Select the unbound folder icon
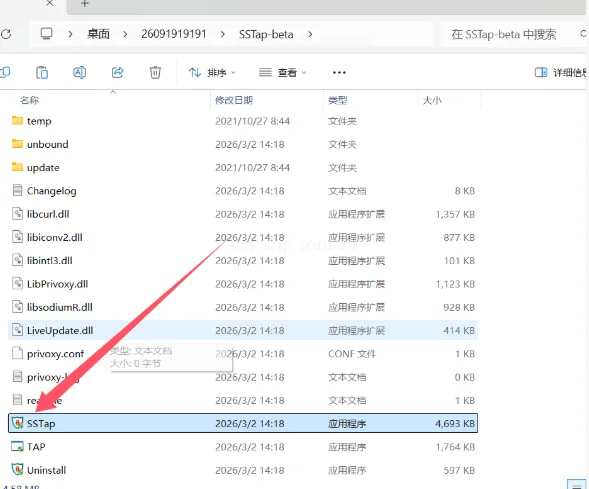This screenshot has width=589, height=489. 17,144
